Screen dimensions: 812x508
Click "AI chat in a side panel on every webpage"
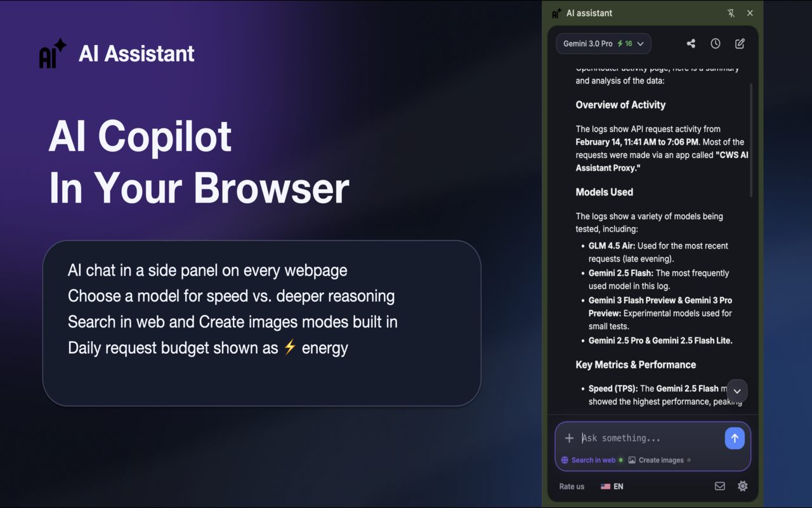click(207, 271)
